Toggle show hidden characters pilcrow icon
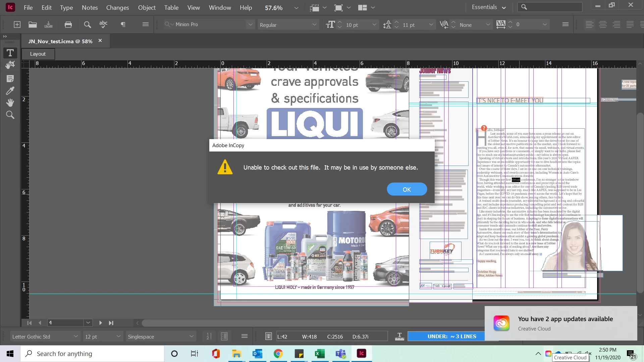Screen dimensions: 644x362 click(123, 24)
